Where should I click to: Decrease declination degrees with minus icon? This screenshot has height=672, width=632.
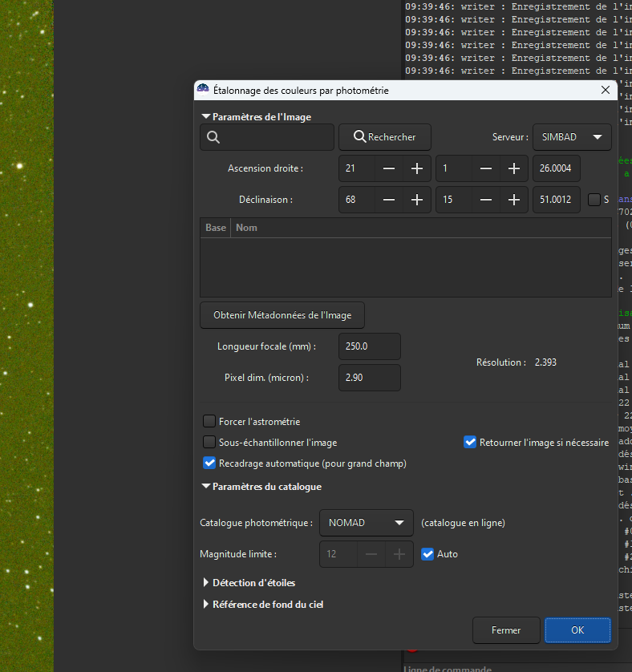(x=389, y=200)
